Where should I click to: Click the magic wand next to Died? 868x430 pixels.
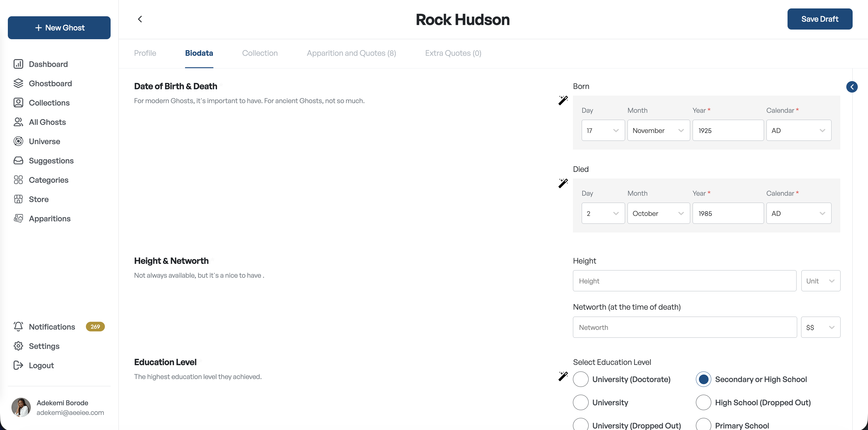click(x=563, y=183)
